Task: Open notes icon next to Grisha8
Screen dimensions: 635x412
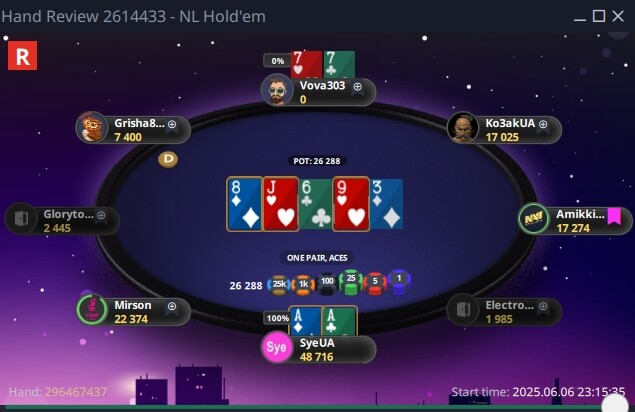Action: point(172,124)
